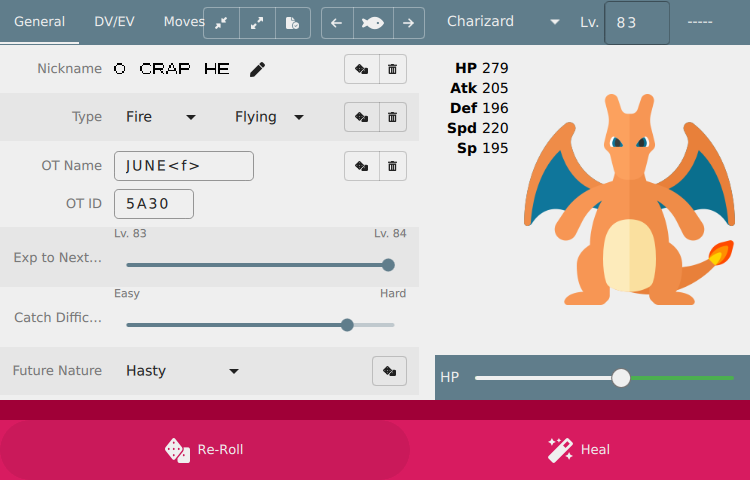750x480 pixels.
Task: Click the Easy label on catch slider
Action: 127,294
